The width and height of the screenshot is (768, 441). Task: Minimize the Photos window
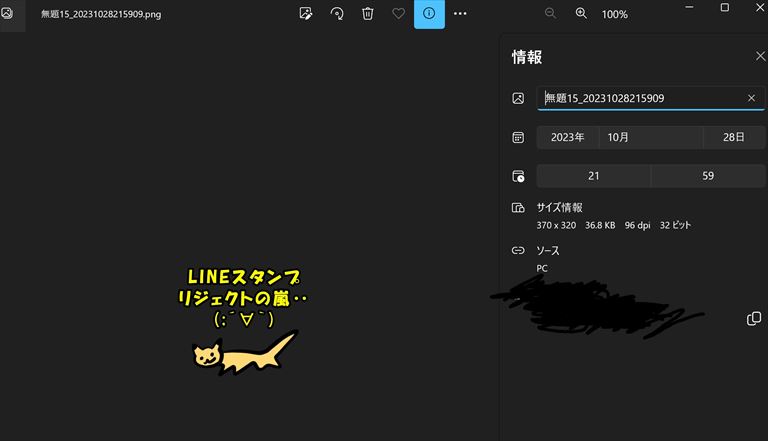point(689,7)
